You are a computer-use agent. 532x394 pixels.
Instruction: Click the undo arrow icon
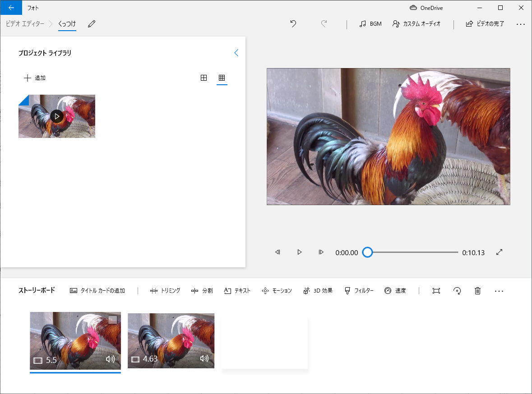tap(293, 24)
